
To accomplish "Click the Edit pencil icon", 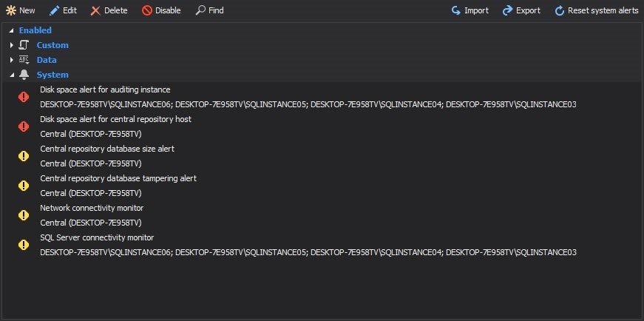I will click(54, 10).
